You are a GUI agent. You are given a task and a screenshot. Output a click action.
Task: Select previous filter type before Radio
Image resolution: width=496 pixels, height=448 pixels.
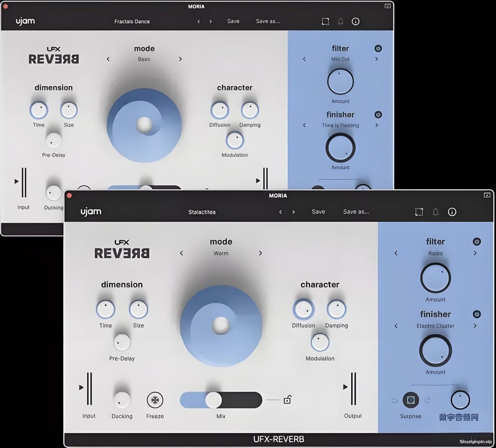(396, 253)
